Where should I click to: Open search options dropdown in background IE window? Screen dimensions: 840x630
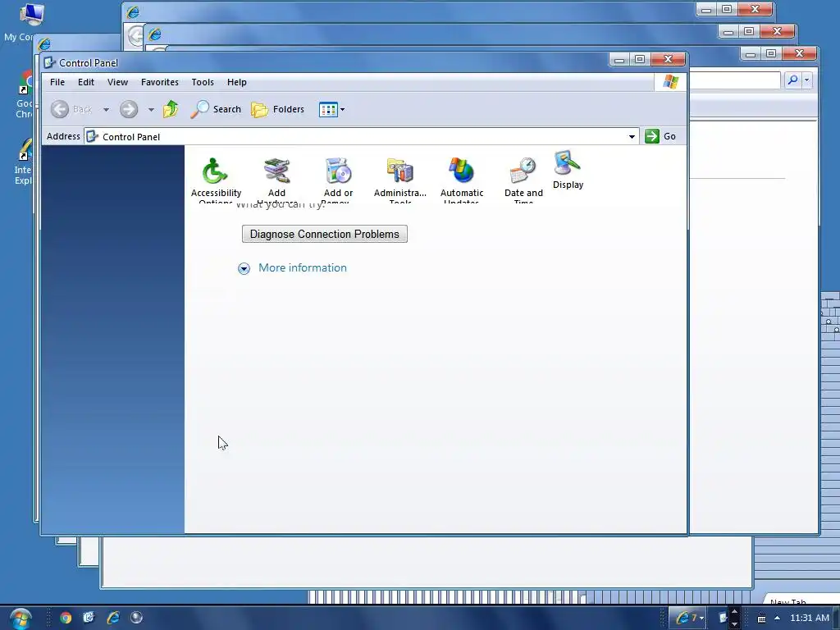pyautogui.click(x=807, y=80)
